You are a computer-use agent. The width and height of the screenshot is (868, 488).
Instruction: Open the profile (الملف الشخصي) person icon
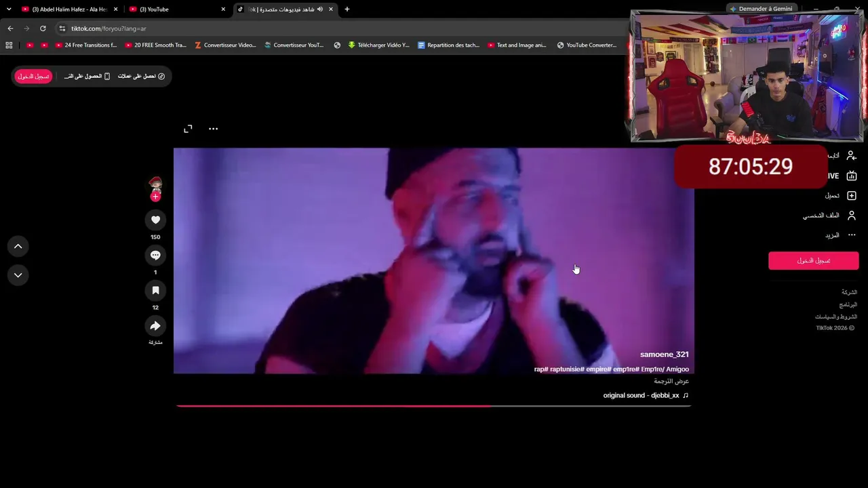coord(852,216)
